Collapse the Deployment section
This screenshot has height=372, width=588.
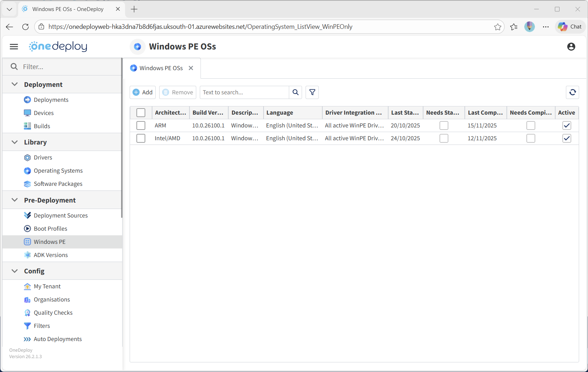[15, 84]
